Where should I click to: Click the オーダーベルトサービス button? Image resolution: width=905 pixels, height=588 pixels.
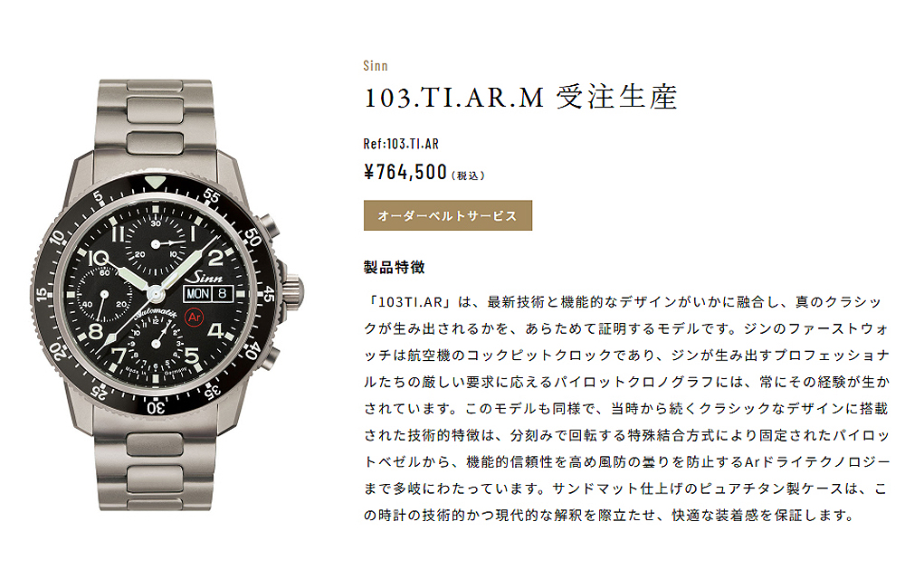pos(447,215)
